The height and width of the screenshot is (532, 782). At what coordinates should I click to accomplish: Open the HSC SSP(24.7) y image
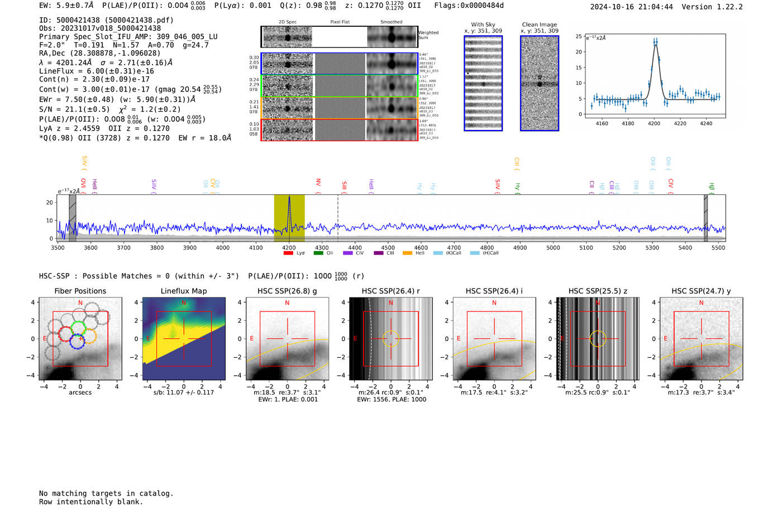[701, 338]
